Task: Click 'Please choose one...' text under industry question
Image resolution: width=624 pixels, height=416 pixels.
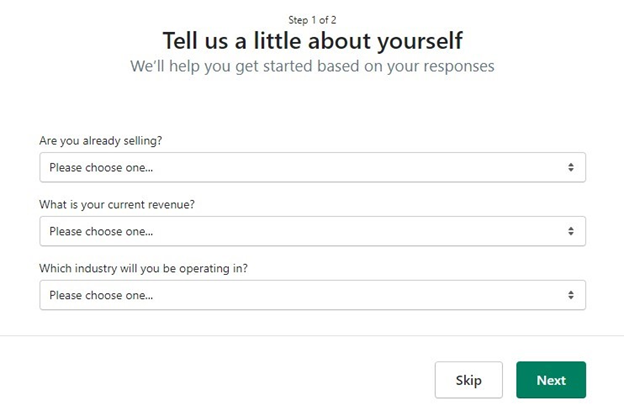Action: [x=101, y=295]
